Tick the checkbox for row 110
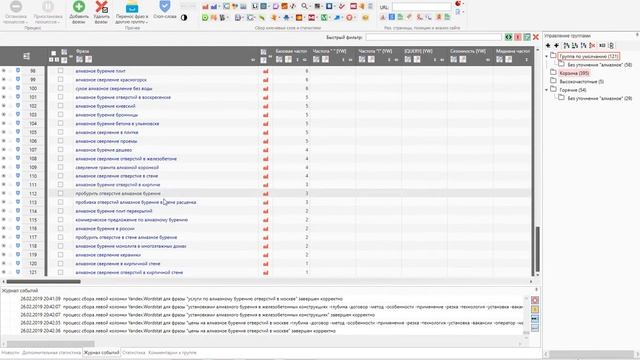Image resolution: width=640 pixels, height=360 pixels. (60, 176)
